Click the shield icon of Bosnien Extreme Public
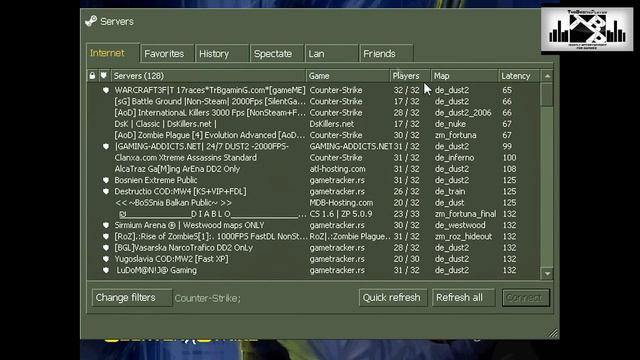Screen dimensions: 640x360 pyautogui.click(x=106, y=180)
